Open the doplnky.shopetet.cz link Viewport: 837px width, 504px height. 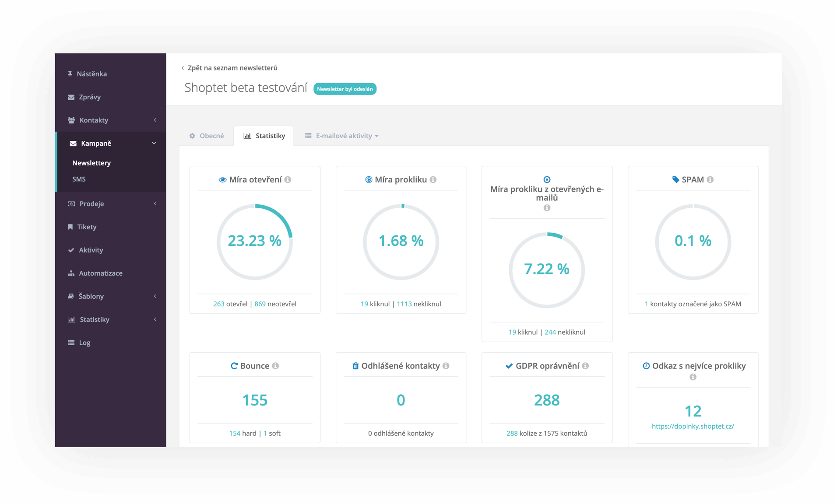[693, 426]
